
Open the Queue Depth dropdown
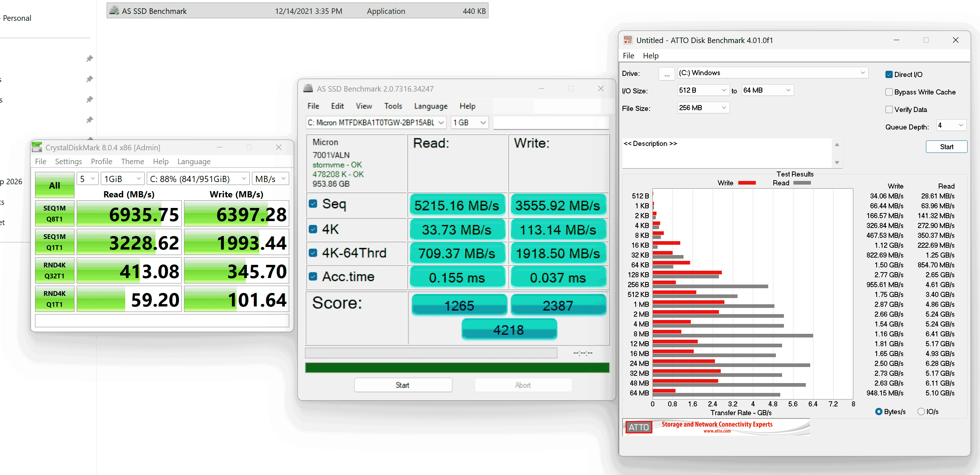[951, 125]
